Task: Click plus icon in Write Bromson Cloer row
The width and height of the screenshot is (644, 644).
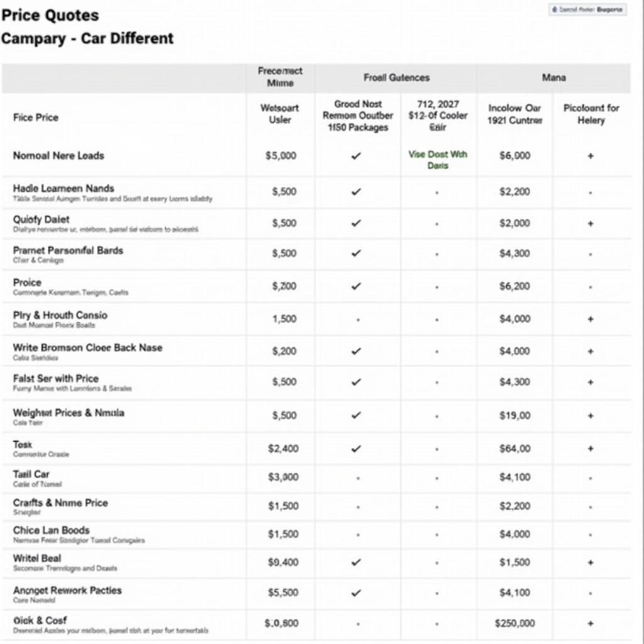Action: [591, 351]
